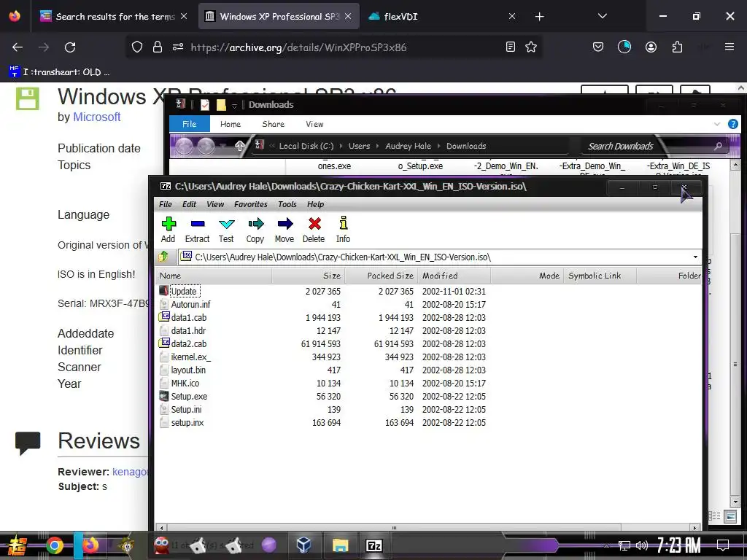Open the Help menu in 7-Zip

(x=315, y=204)
